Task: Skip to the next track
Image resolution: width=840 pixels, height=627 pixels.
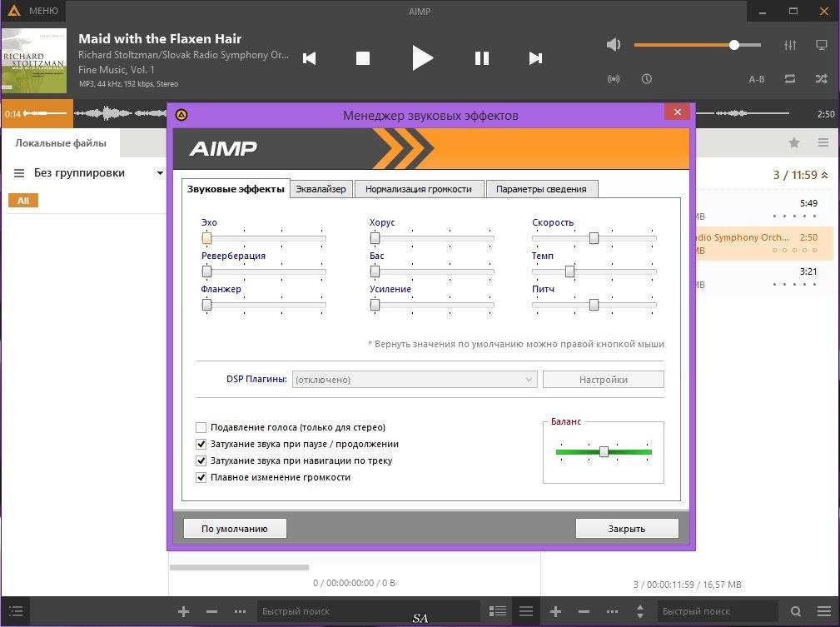Action: (x=535, y=58)
